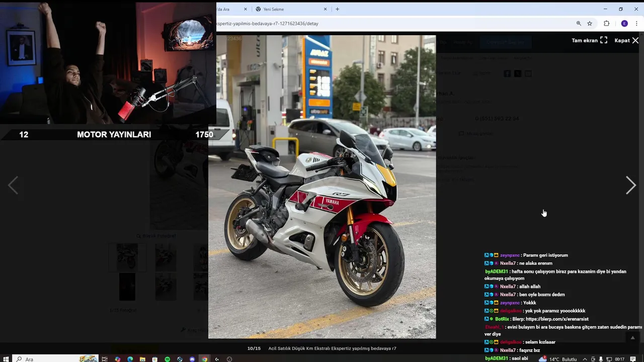Select the photo counter 10/15
This screenshot has height=362, width=644.
254,348
